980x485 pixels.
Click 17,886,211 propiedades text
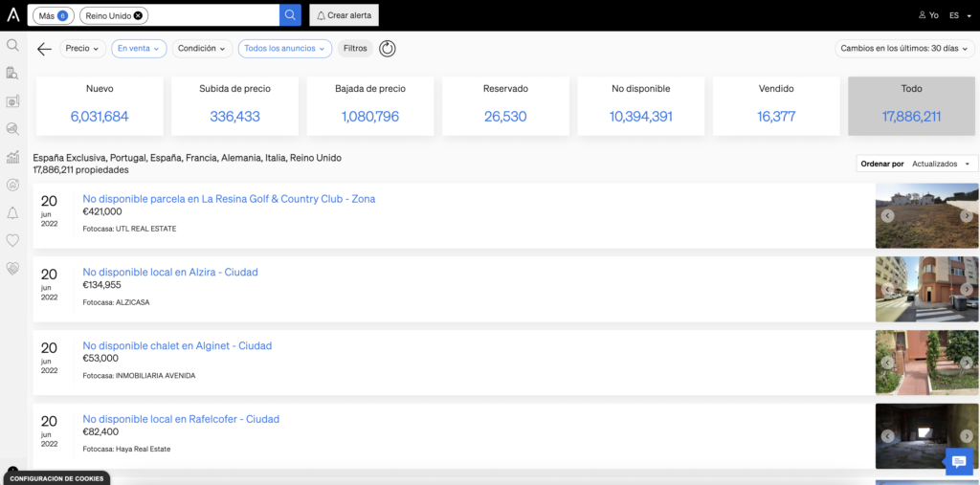coord(80,170)
